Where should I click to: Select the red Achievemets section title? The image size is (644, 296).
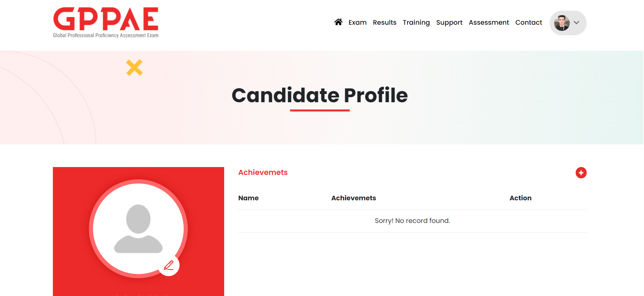263,173
